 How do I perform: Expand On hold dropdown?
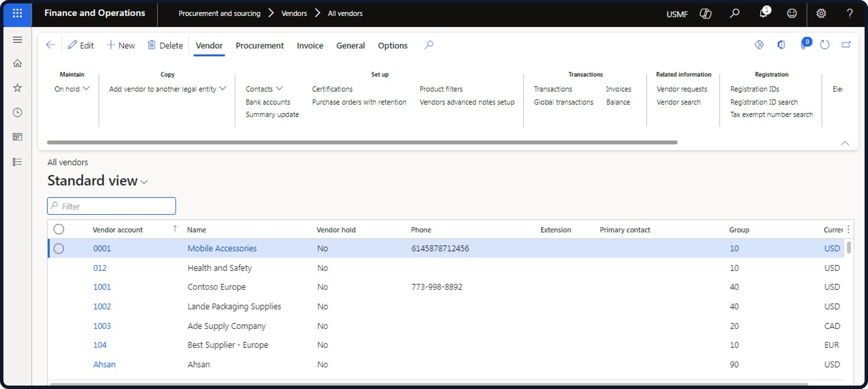point(72,89)
